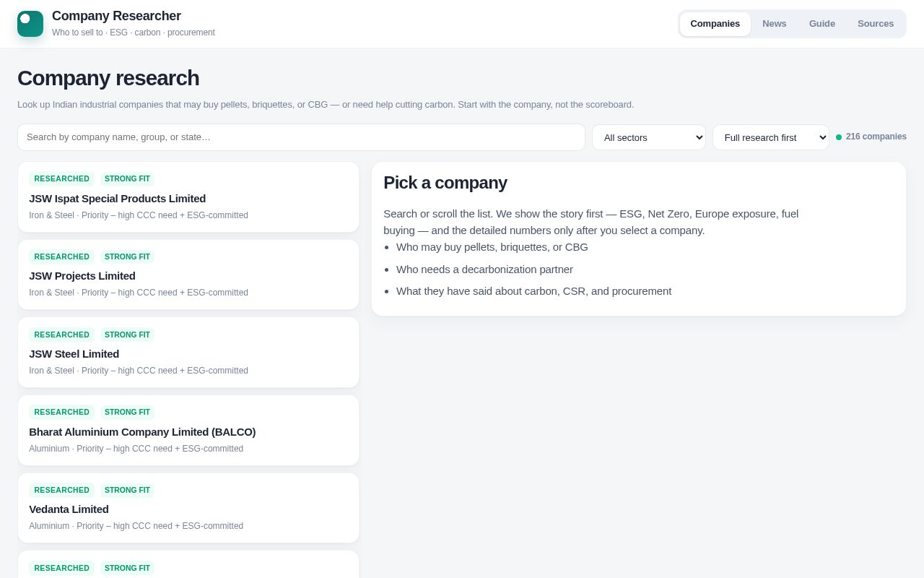
Task: Click RESEARCHED badge on BALCO card
Action: 61,412
